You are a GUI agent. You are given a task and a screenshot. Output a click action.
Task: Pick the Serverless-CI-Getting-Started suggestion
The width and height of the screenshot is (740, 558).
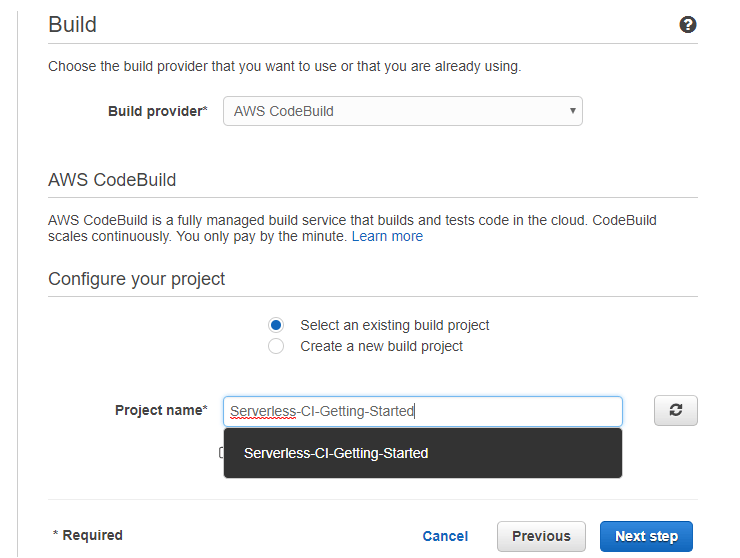336,453
